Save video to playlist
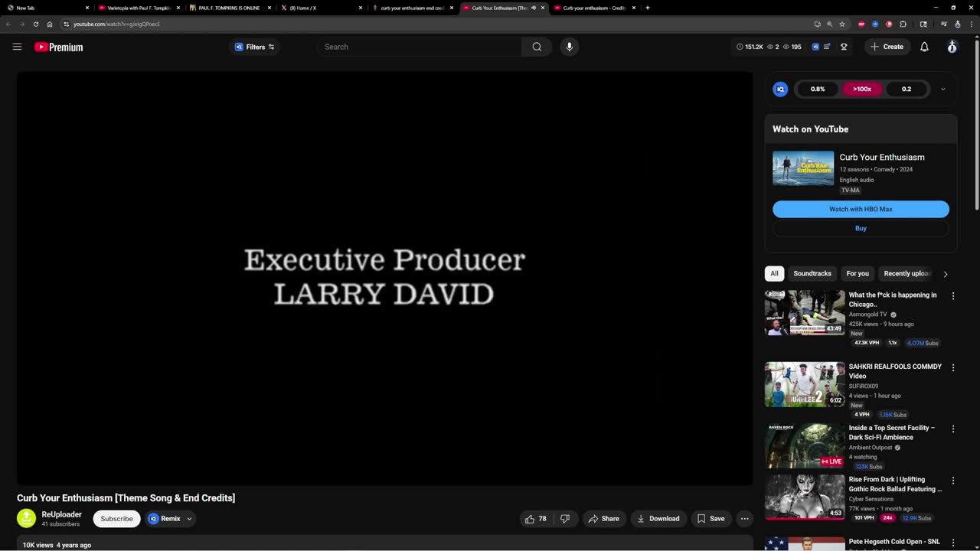Screen dimensions: 980x551 click(x=710, y=519)
